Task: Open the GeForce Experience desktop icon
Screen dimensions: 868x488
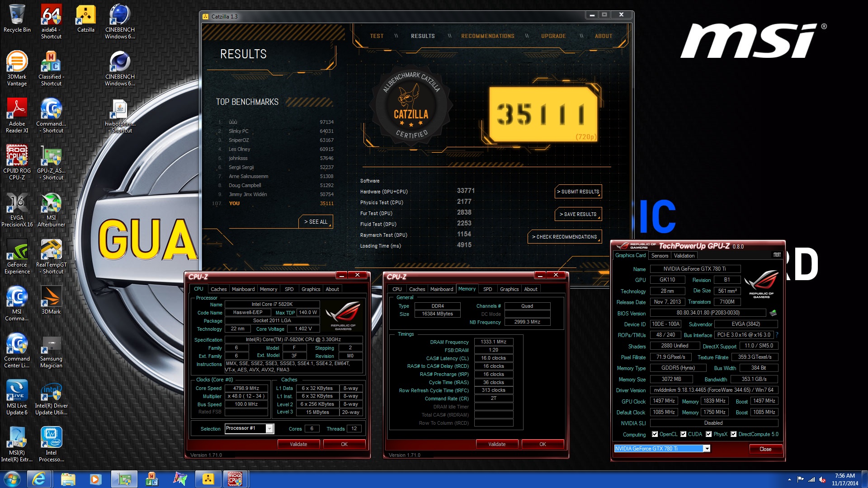Action: 17,256
